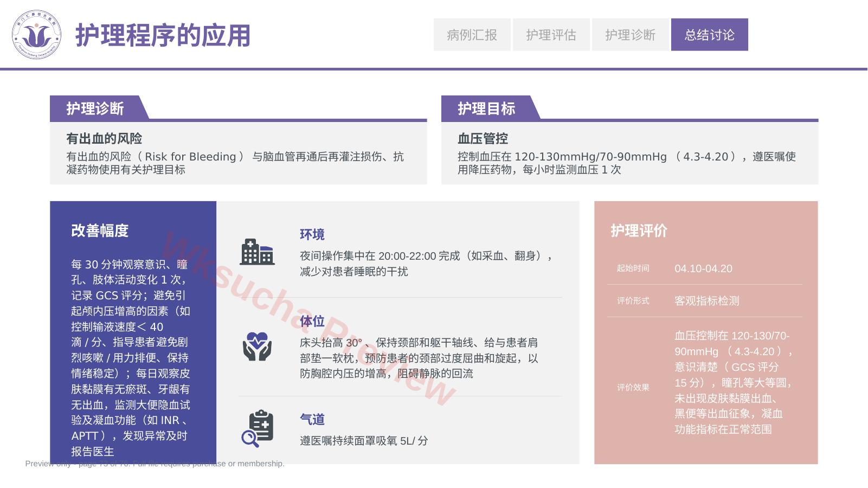Click the GCS 评分 observation paragraph
Image resolution: width=868 pixels, height=488 pixels.
click(131, 358)
